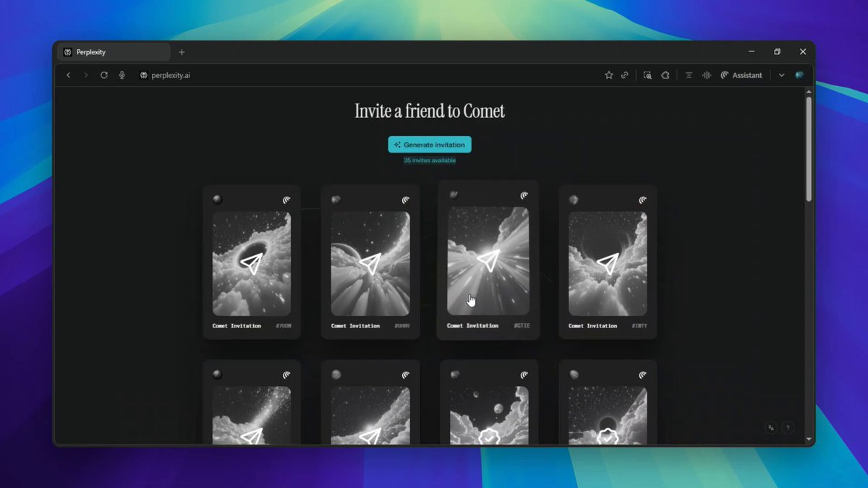
Task: Click the three-line summarize icon in toolbar
Action: [x=689, y=75]
